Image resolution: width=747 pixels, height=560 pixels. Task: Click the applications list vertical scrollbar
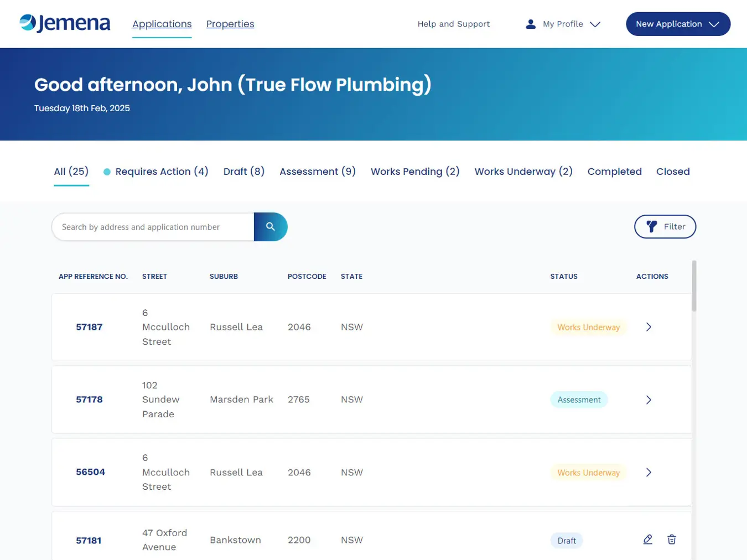click(x=694, y=286)
